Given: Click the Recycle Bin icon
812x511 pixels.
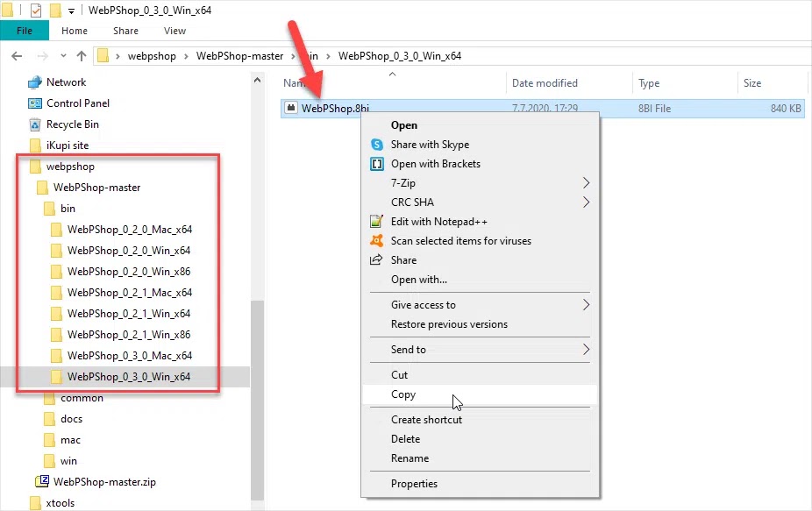Looking at the screenshot, I should coord(35,124).
